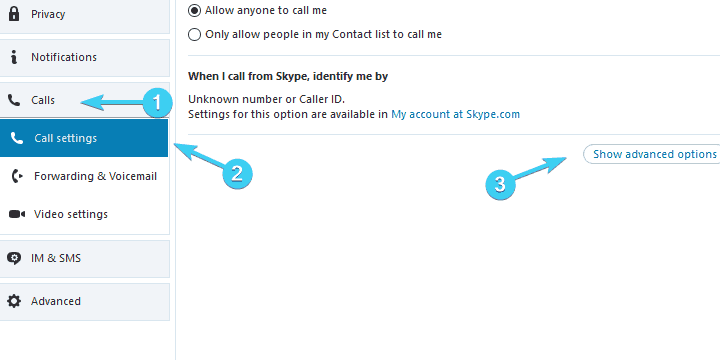Screen dimensions: 720x360
Task: Expand the IM & SMS section
Action: (84, 259)
